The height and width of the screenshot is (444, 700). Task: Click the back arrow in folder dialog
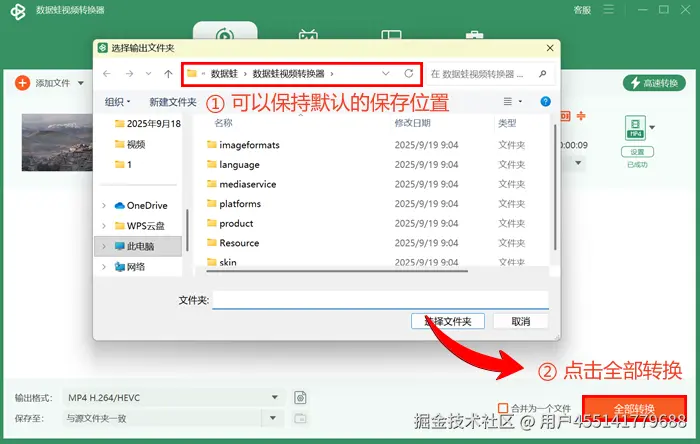click(x=107, y=74)
